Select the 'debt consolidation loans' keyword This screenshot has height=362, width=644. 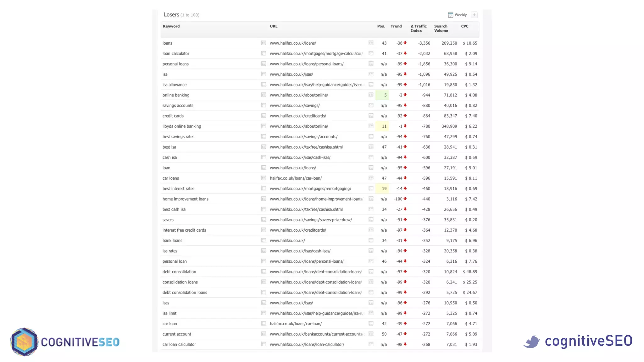[185, 293]
